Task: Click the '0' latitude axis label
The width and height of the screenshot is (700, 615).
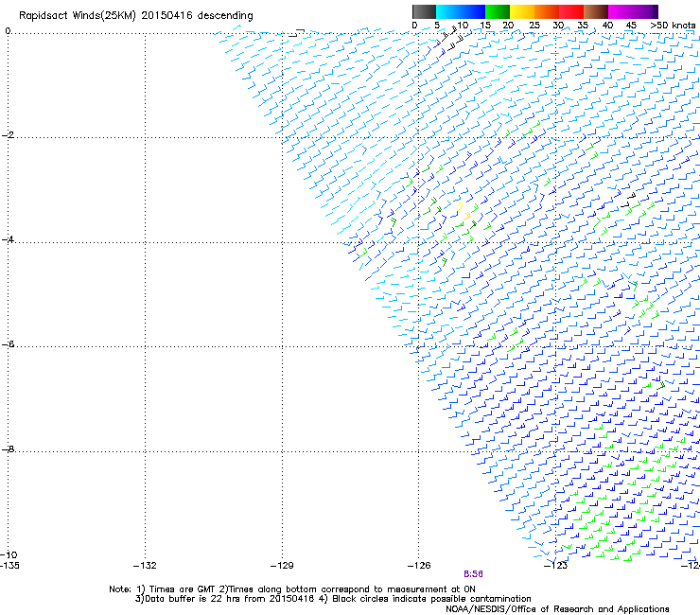Action: [8, 31]
